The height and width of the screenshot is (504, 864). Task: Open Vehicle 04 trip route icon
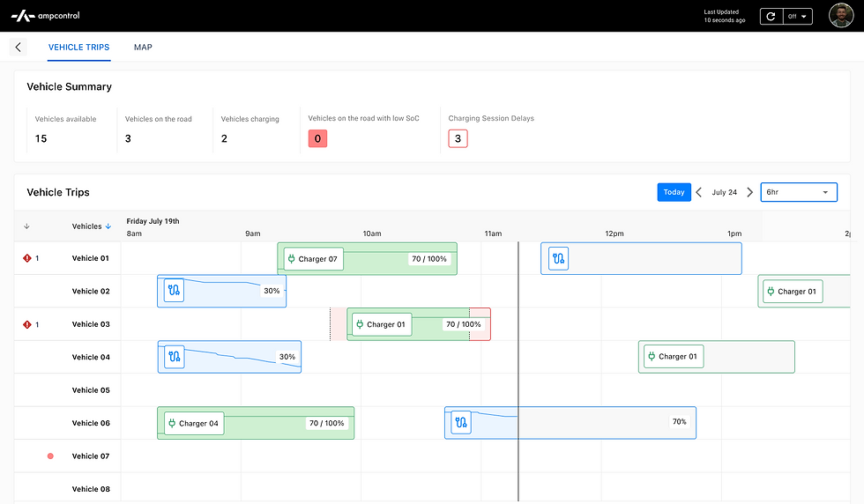tap(175, 356)
